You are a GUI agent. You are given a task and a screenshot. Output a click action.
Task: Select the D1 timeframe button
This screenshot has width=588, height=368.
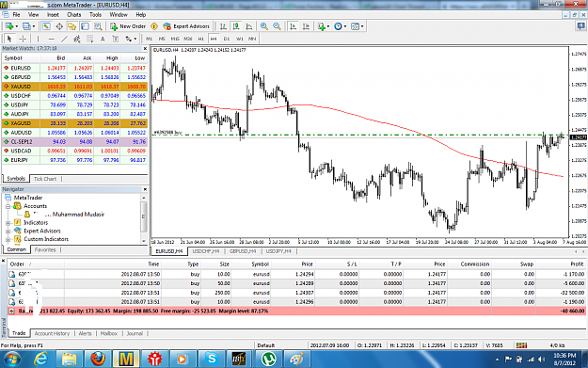pyautogui.click(x=227, y=39)
